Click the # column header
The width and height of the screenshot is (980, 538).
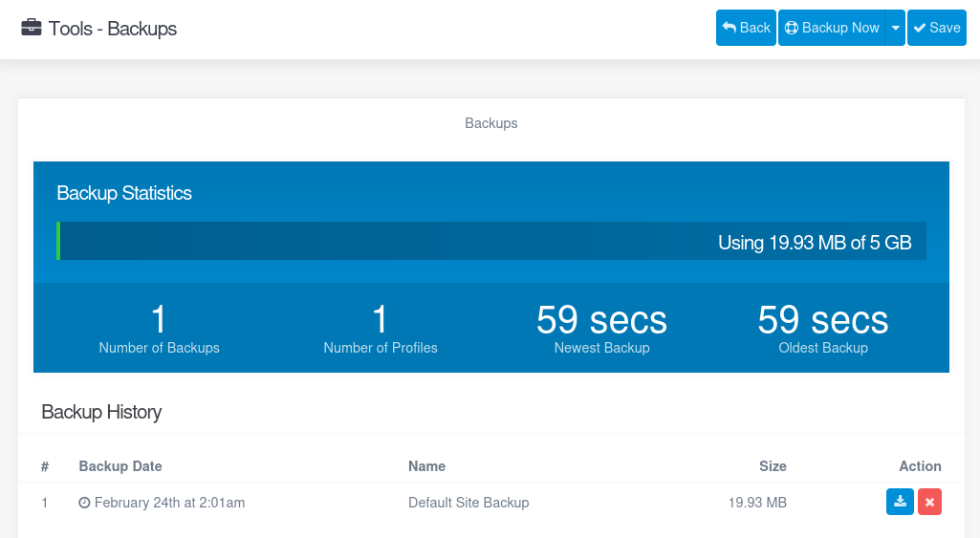point(45,466)
